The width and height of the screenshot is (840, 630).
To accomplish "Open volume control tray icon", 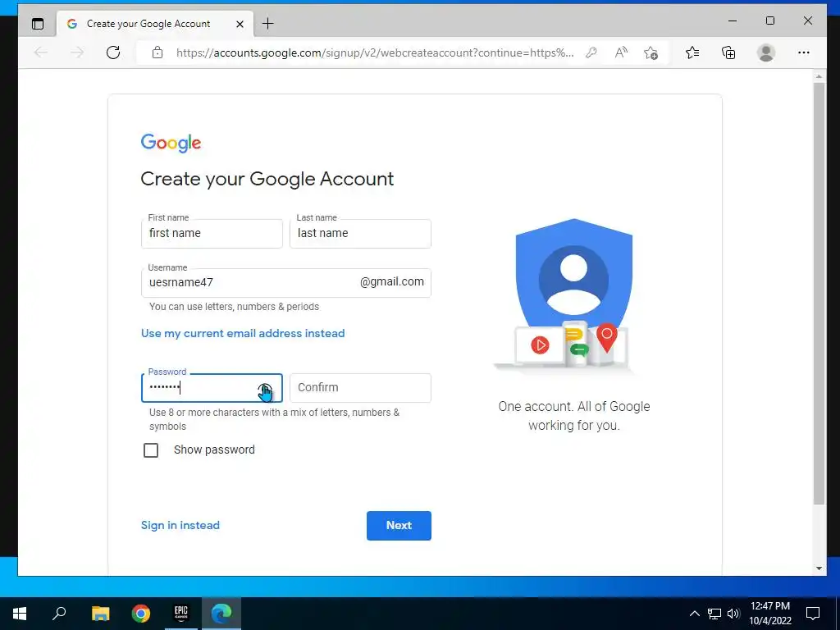I will coord(733,614).
